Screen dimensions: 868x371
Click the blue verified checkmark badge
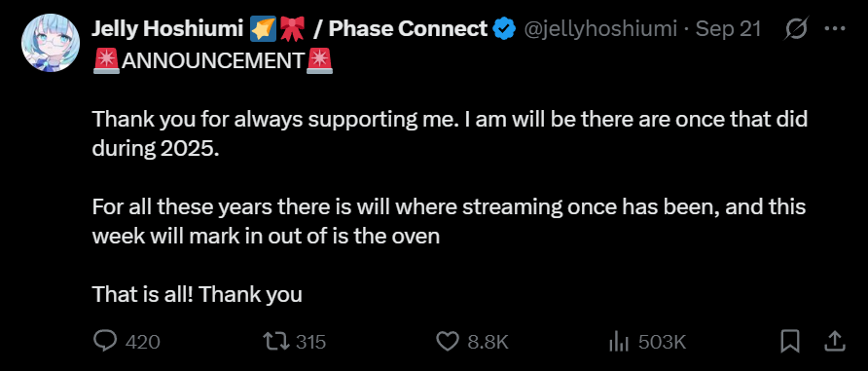(504, 29)
